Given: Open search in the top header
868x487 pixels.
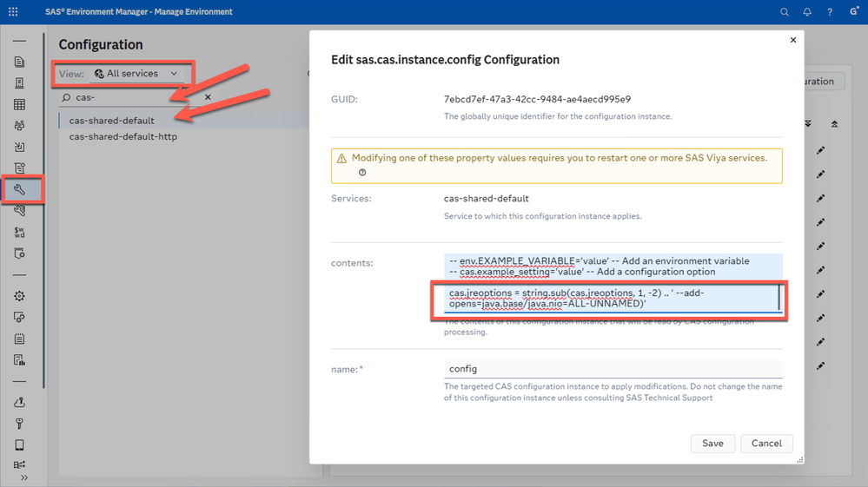Looking at the screenshot, I should tap(785, 11).
